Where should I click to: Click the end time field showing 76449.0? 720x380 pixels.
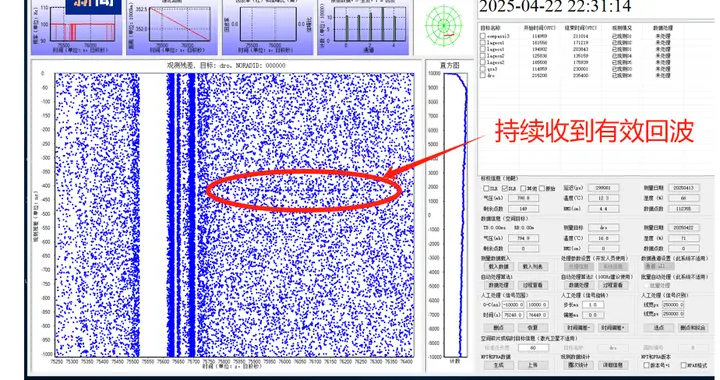537,315
